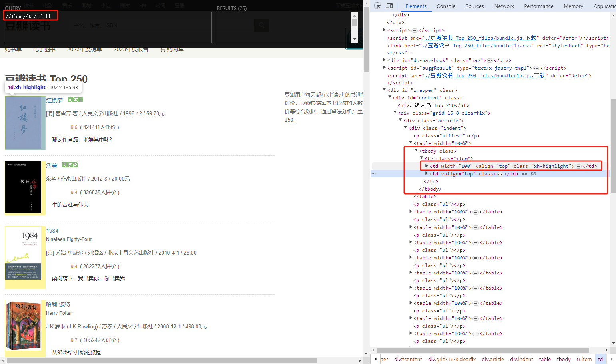
Task: Click the web page vertical scrollbar thumb
Action: click(366, 39)
